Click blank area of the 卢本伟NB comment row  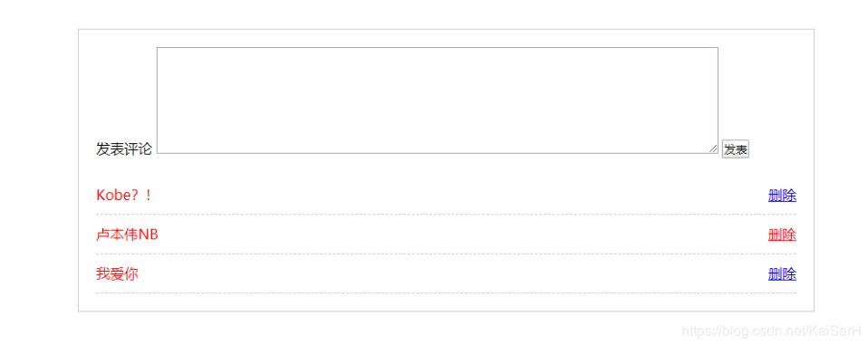[x=462, y=235]
